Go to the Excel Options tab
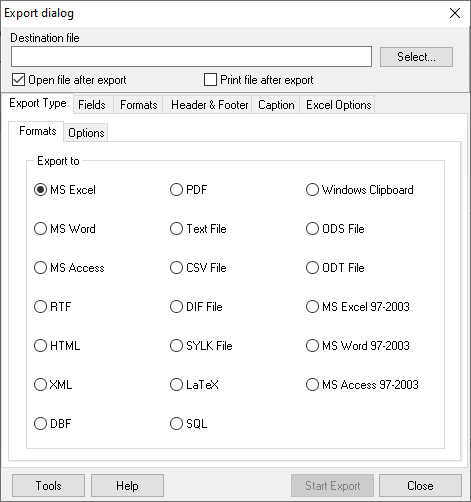 pyautogui.click(x=338, y=105)
